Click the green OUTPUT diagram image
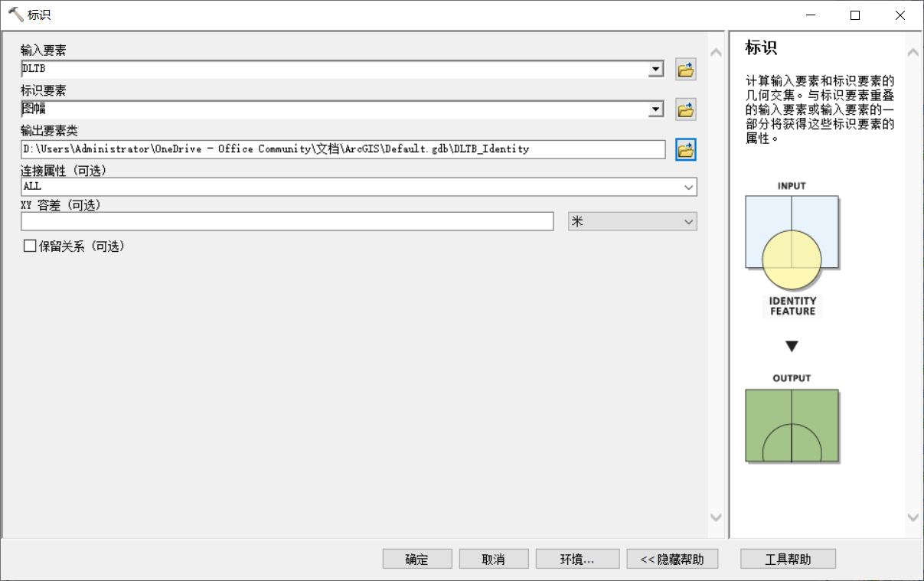This screenshot has width=924, height=581. [x=792, y=426]
